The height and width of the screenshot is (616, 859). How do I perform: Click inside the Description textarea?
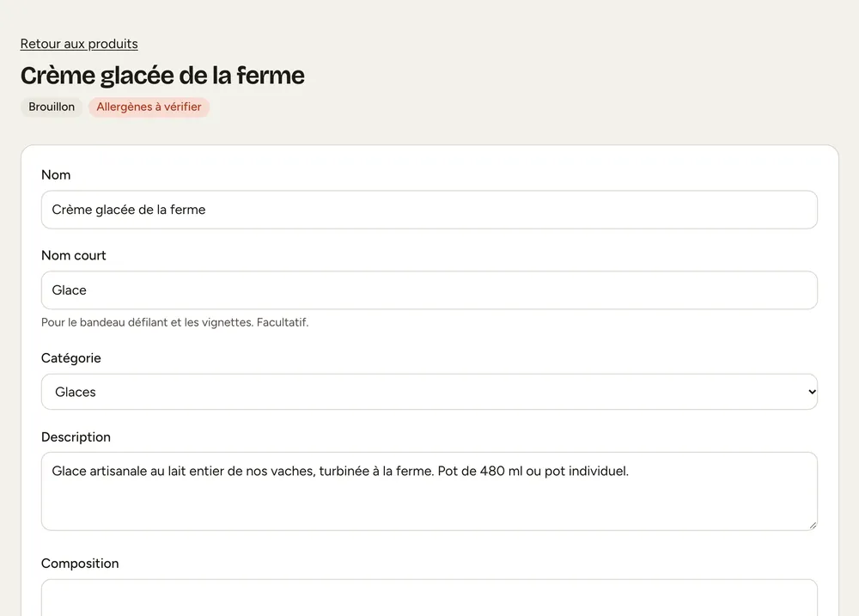click(x=429, y=491)
